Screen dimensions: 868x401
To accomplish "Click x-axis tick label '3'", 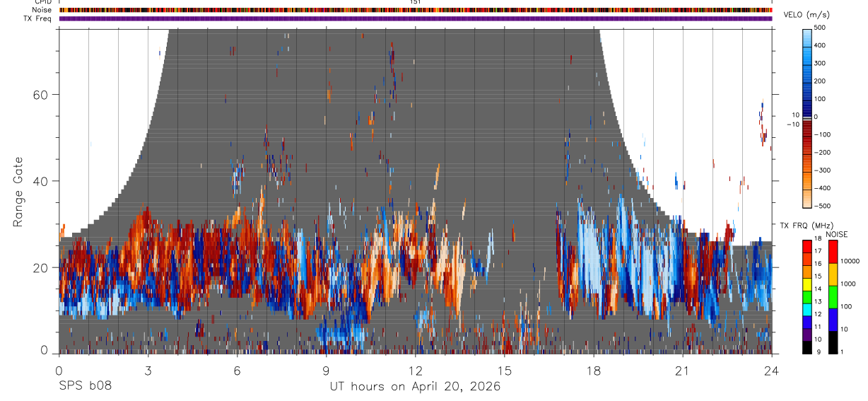I will 148,371.
